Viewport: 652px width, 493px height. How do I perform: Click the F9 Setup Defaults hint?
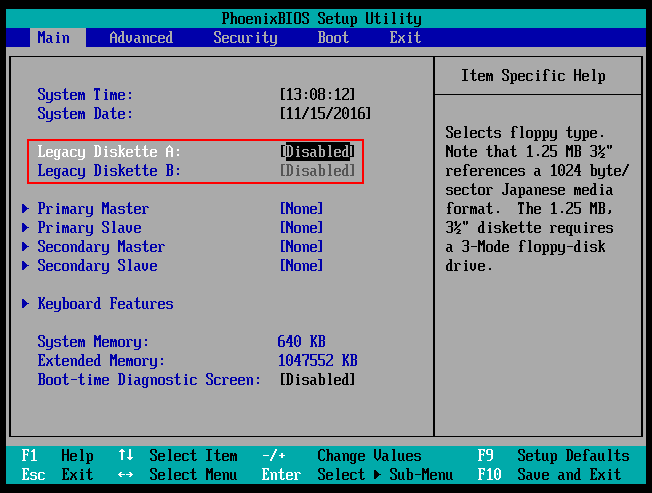[x=553, y=456]
